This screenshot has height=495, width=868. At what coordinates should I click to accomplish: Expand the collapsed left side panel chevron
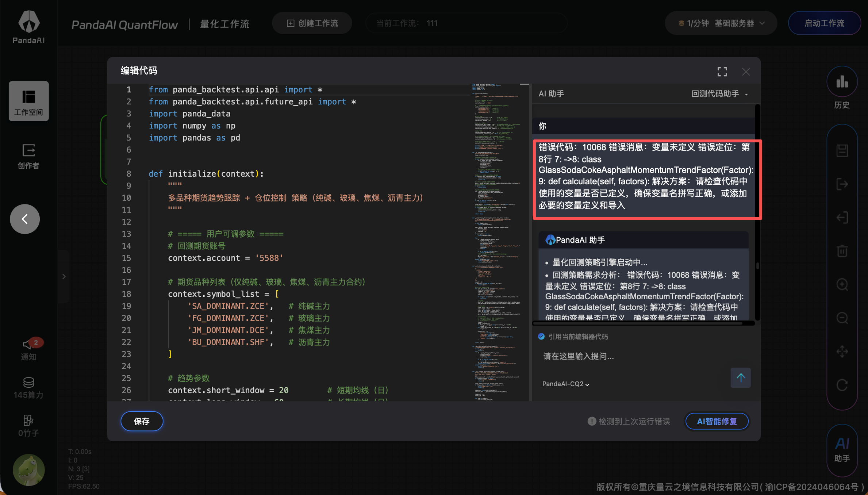pyautogui.click(x=64, y=276)
